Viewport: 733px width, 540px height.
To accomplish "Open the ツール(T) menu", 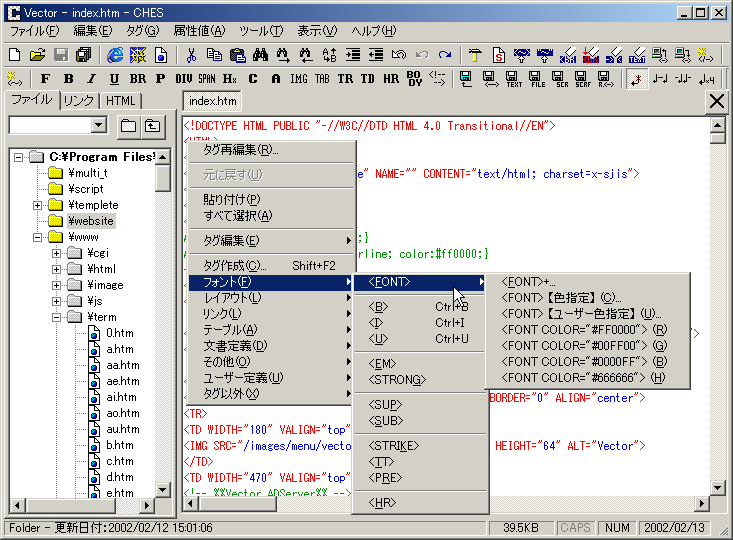I will (261, 31).
